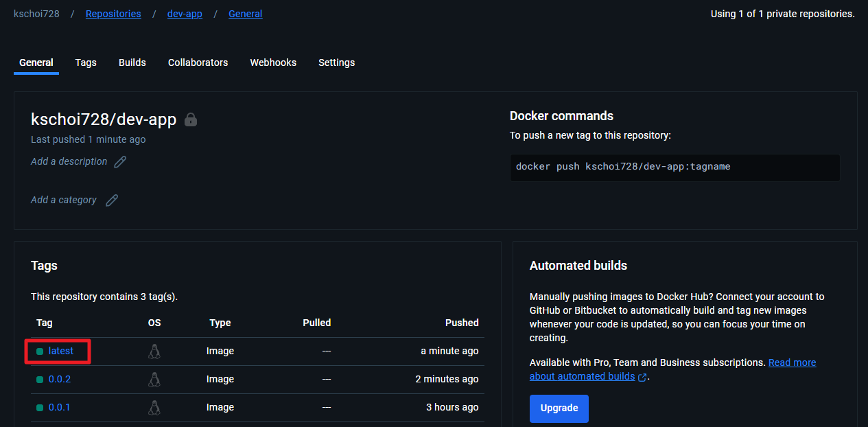Click the lock icon beside kschoi728/dev-app
The image size is (868, 427).
coord(191,119)
